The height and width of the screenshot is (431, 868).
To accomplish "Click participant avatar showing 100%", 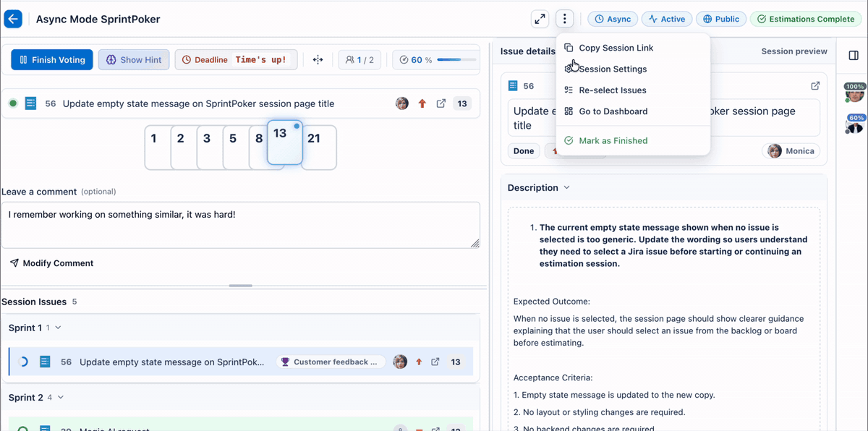I will pyautogui.click(x=854, y=94).
